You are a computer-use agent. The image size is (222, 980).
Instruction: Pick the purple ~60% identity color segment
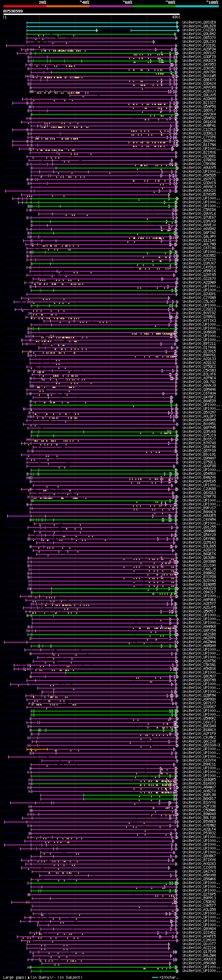coord(111,6)
